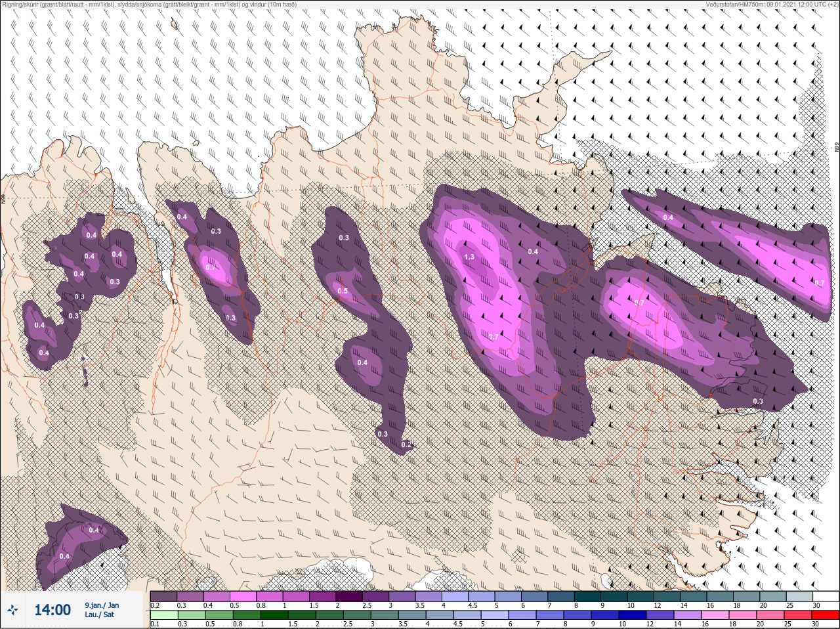This screenshot has width=840, height=629.
Task: Select the upper scale swatch between 0.2 and 0.3
Action: pyautogui.click(x=163, y=596)
